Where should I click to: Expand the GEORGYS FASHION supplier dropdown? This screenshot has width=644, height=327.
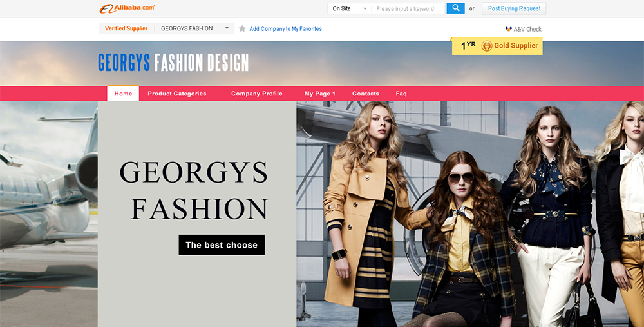tap(227, 29)
